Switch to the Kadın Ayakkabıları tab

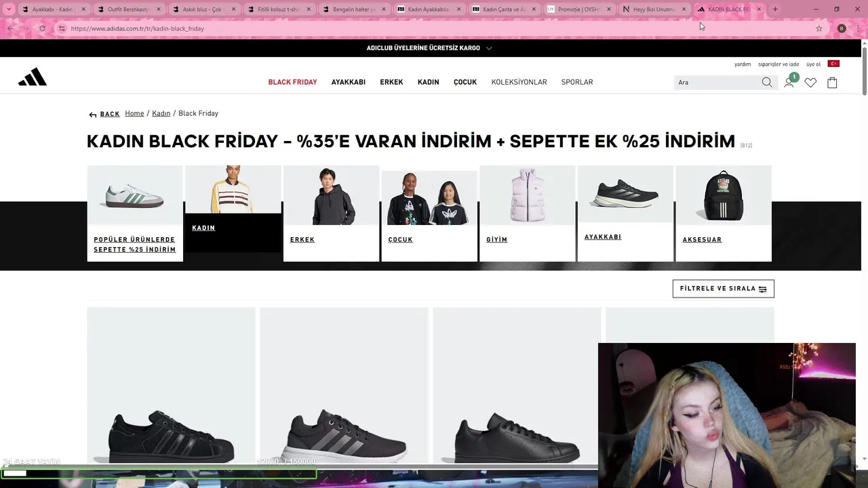point(429,9)
